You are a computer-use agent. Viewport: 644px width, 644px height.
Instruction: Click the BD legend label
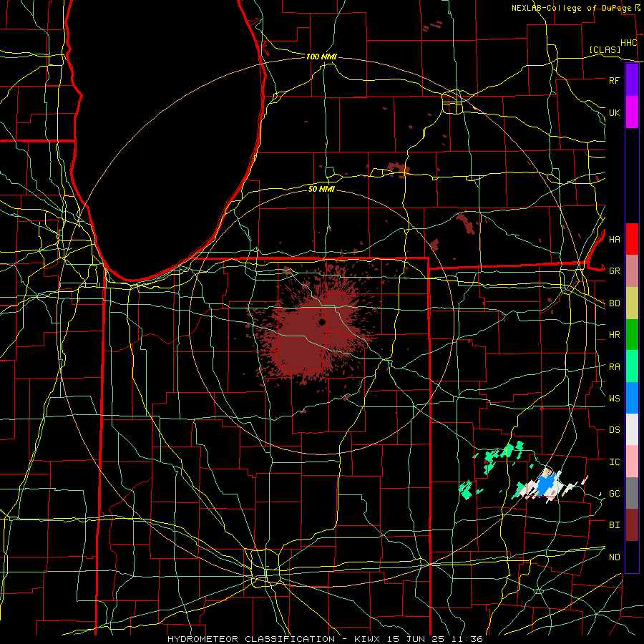point(614,303)
